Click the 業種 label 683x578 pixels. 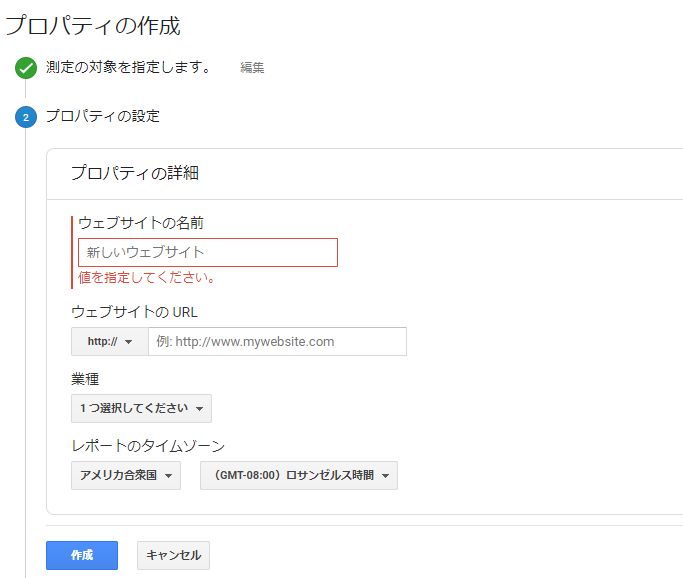point(85,379)
